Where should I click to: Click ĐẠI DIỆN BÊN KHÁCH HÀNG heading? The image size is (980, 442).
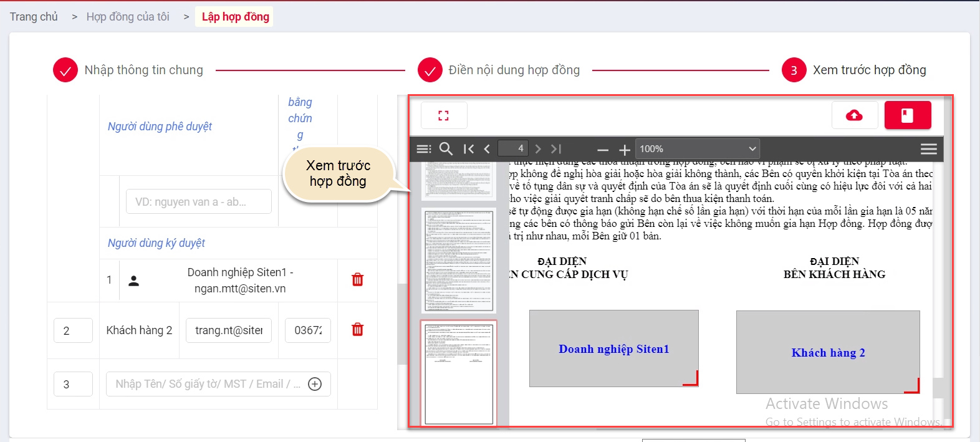pos(834,267)
